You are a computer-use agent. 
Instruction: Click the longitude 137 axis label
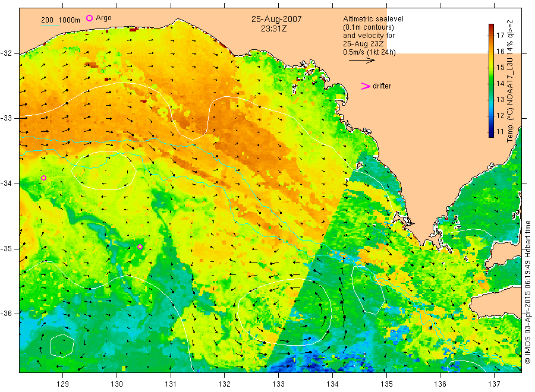[494, 384]
